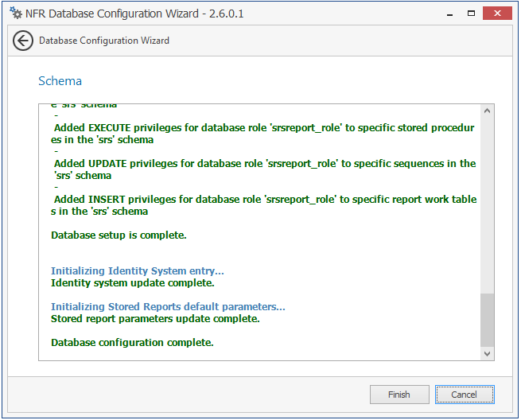Select 'Initializing Stored Reports default parameters...' line
Viewport: 521px width, 420px height.
coord(168,307)
